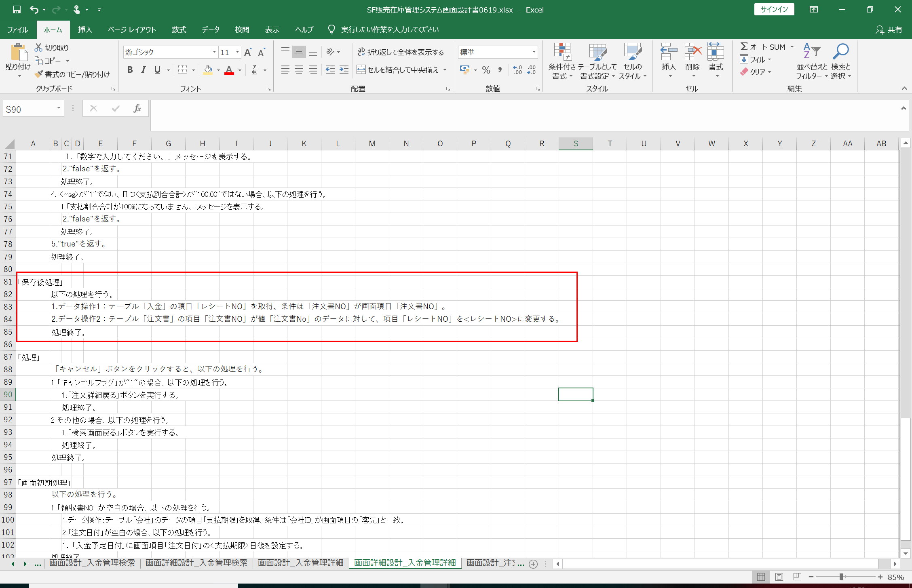This screenshot has width=912, height=588.
Task: Open the Name Box dropdown arrow
Action: (x=59, y=108)
